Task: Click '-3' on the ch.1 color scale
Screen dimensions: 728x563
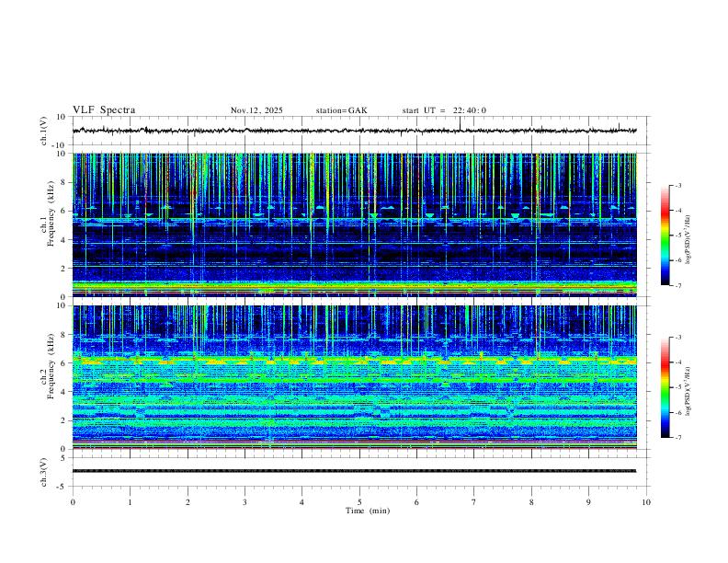Action: [677, 186]
